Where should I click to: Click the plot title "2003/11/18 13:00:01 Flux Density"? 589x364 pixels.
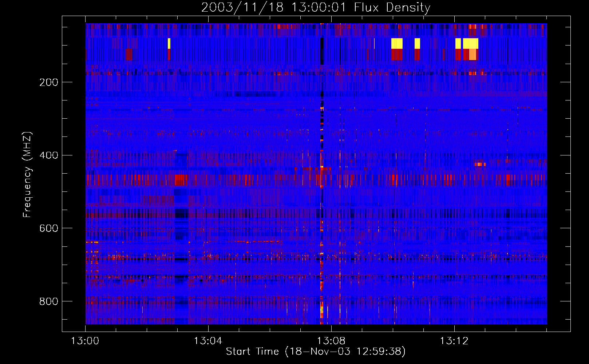tap(316, 7)
